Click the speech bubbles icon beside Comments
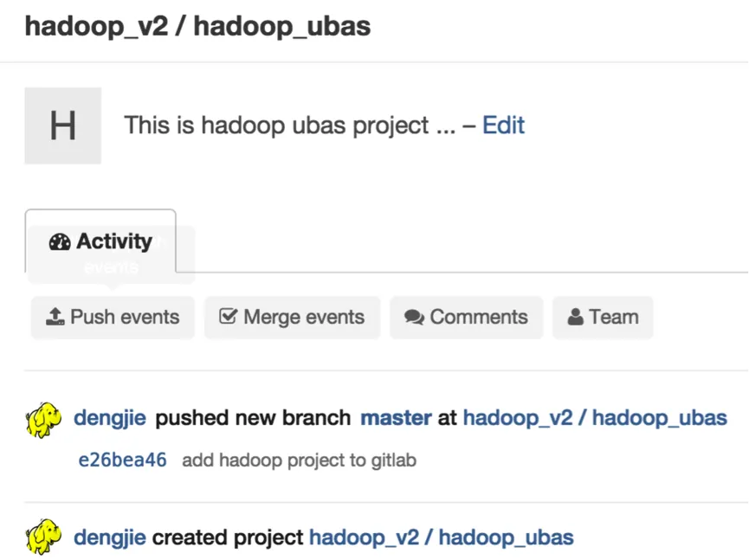 414,318
